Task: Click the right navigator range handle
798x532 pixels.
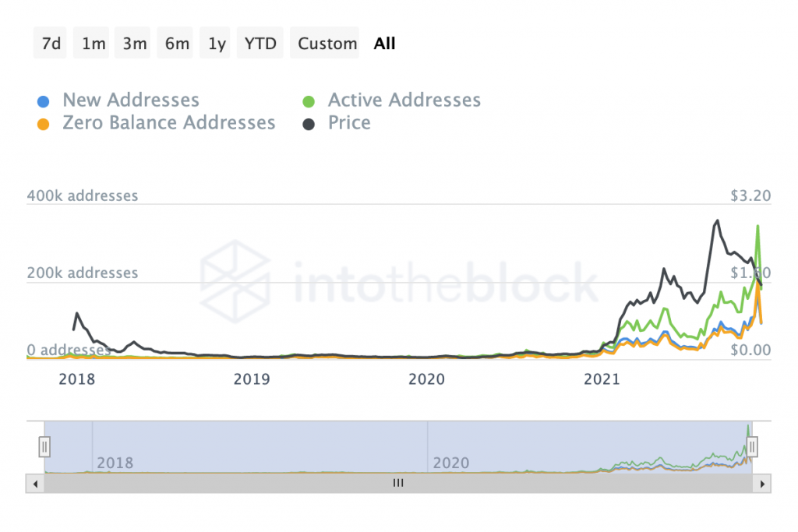Action: click(752, 446)
